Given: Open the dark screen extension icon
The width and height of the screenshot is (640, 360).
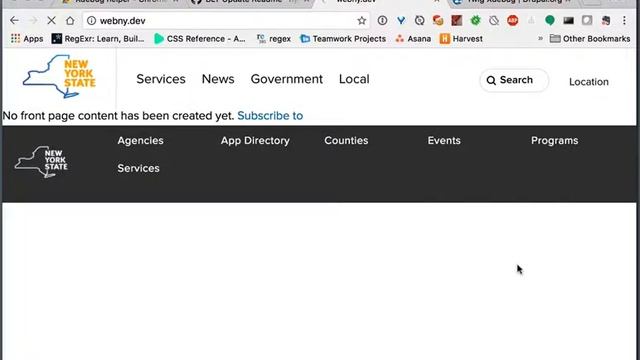Looking at the screenshot, I should point(569,20).
